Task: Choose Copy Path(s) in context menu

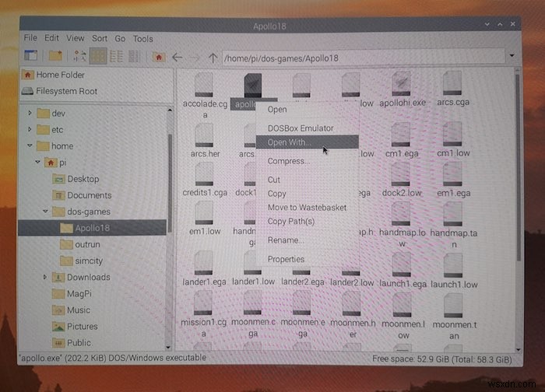Action: (x=308, y=221)
